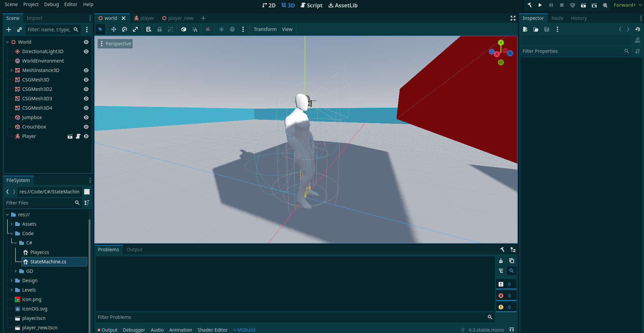Open the Perspective view dropdown
The height and width of the screenshot is (333, 644).
(115, 43)
